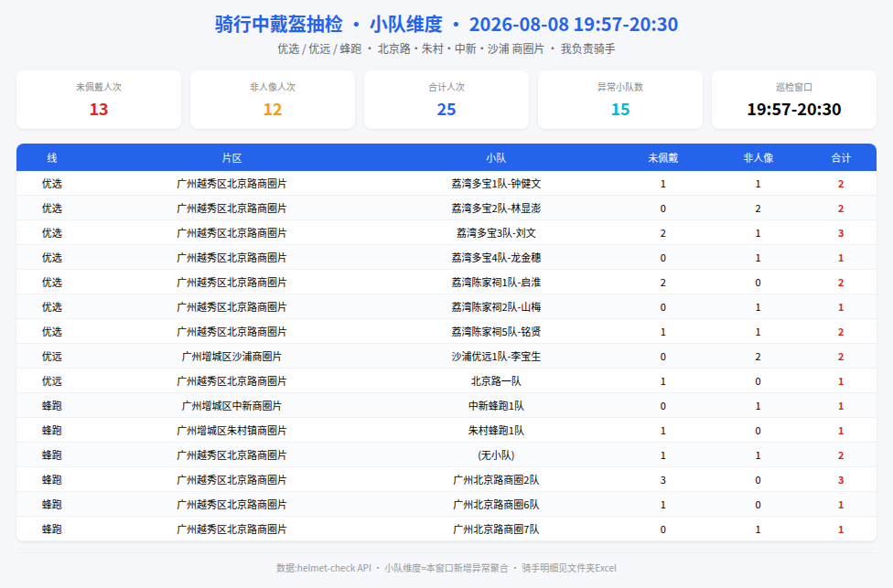893x588 pixels.
Task: Click the 未佩戴人次 summary card
Action: (99, 100)
